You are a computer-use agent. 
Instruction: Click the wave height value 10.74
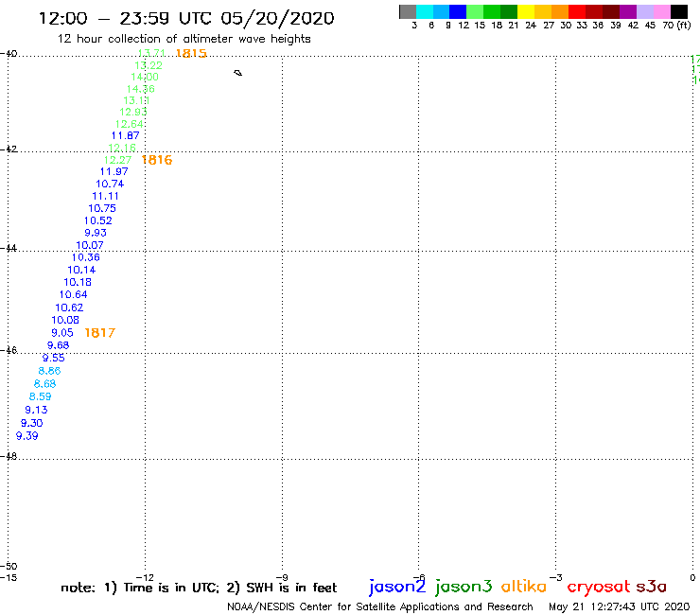[110, 184]
